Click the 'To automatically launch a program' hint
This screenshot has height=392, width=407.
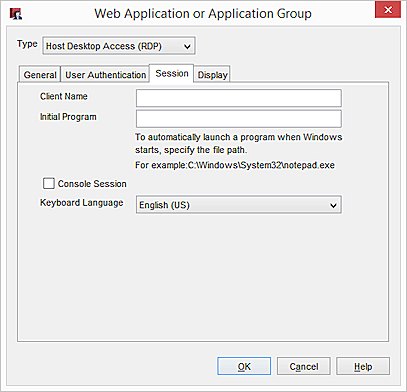coord(239,143)
